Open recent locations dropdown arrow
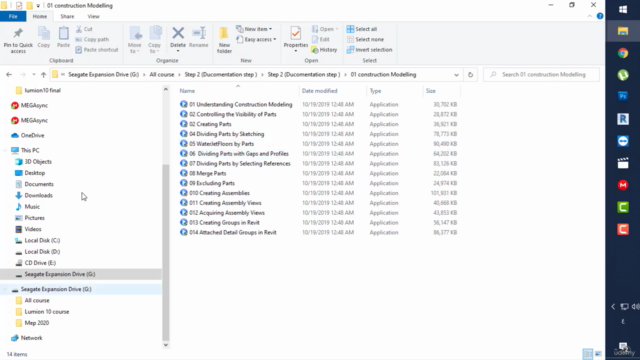Screen dimensions: 640x360 click(34, 75)
